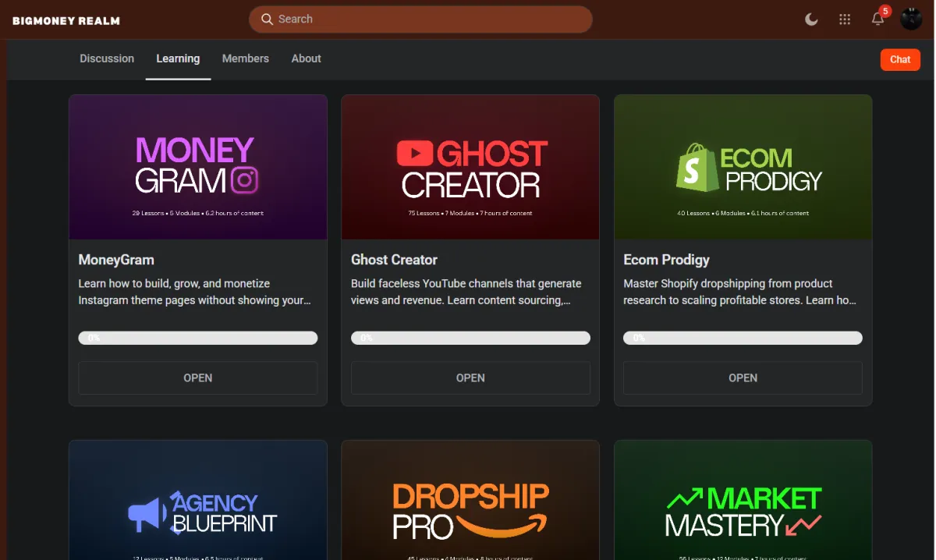Viewport: 936px width, 560px height.
Task: Click the Ghost Creator progress bar
Action: point(470,338)
